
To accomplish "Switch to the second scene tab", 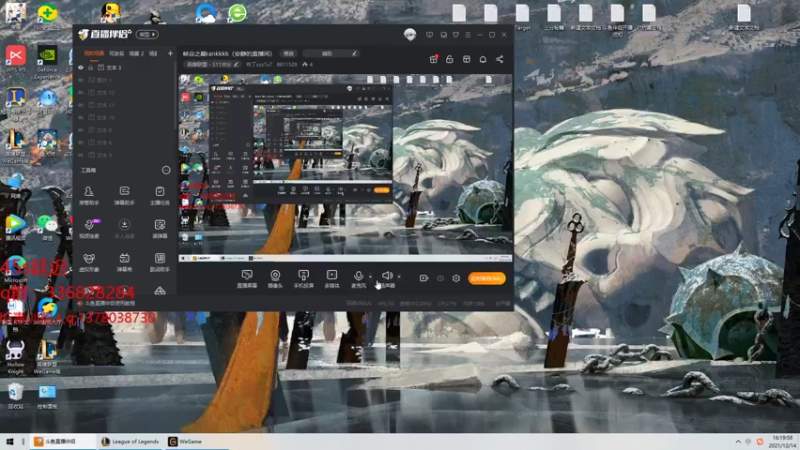I will click(116, 53).
